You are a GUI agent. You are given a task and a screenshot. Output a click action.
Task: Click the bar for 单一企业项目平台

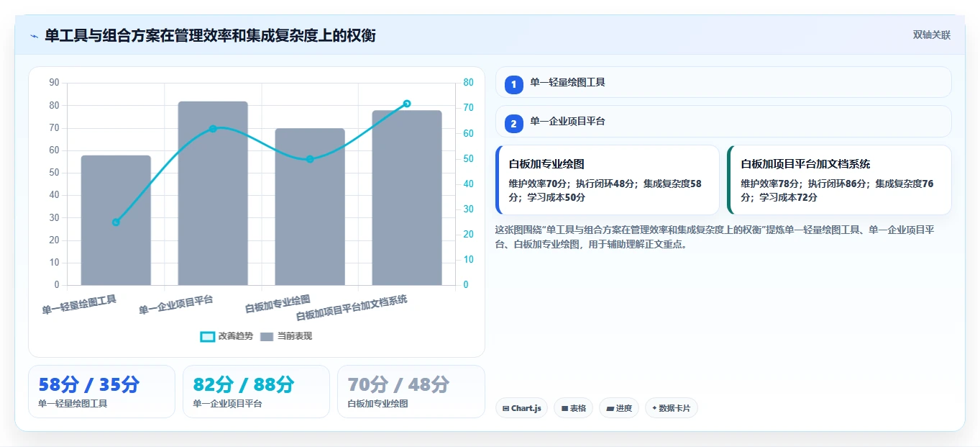213,193
